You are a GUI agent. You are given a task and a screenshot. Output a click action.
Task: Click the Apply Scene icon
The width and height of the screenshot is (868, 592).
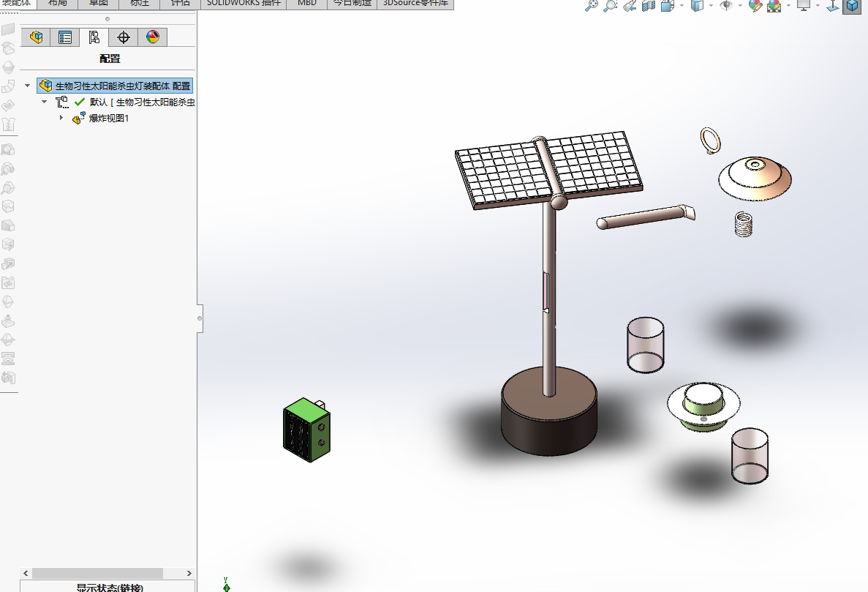click(774, 6)
